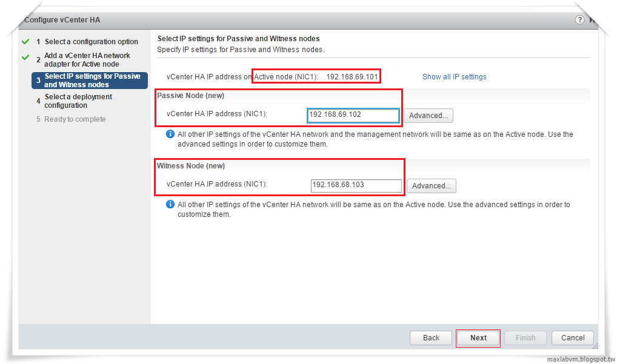Click the info icon under Passive Node
The image size is (617, 364).
pos(170,134)
